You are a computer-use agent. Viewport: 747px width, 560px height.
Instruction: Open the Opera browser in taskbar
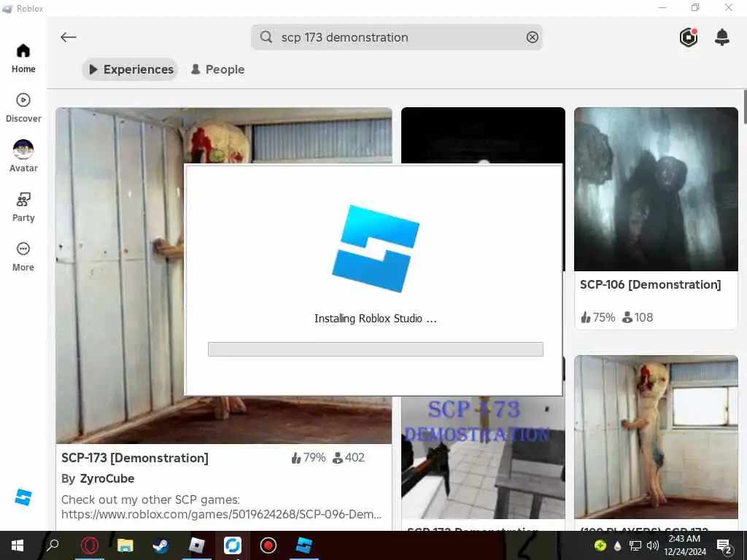tap(90, 545)
